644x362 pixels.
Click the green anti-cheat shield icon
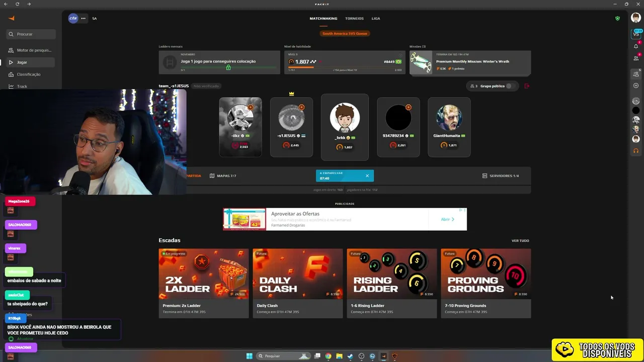[617, 18]
